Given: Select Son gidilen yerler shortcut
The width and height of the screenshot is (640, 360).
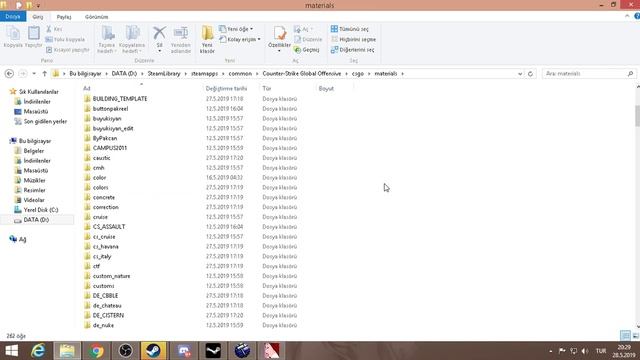Looking at the screenshot, I should [x=45, y=122].
